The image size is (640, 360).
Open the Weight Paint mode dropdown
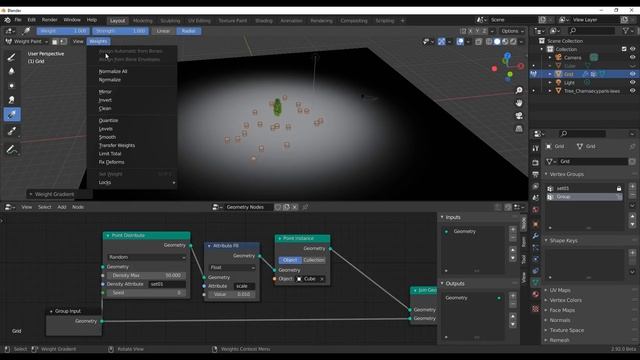pyautogui.click(x=26, y=42)
